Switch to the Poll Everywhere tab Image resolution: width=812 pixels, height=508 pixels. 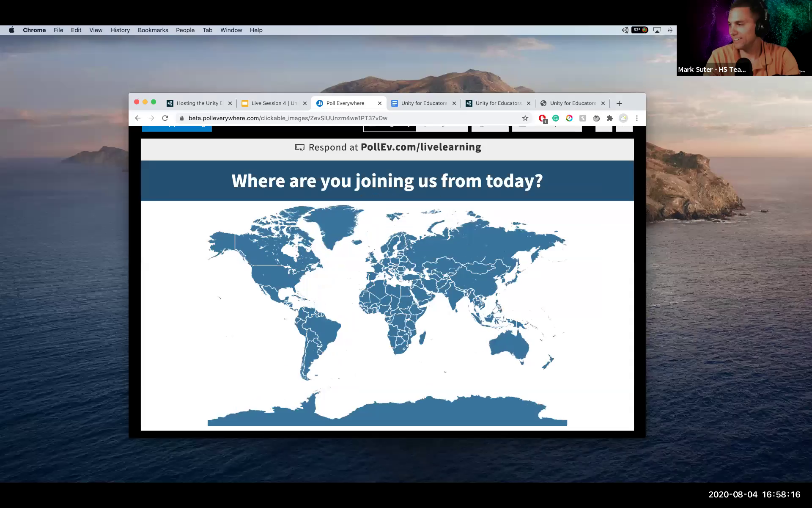pyautogui.click(x=345, y=103)
